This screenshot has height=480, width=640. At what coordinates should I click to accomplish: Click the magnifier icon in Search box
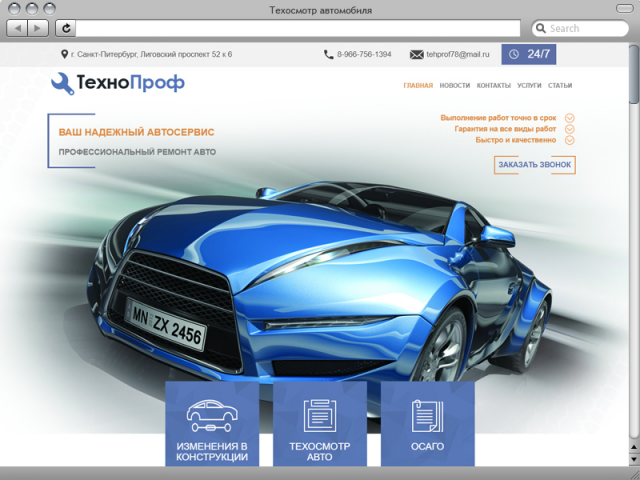point(541,28)
